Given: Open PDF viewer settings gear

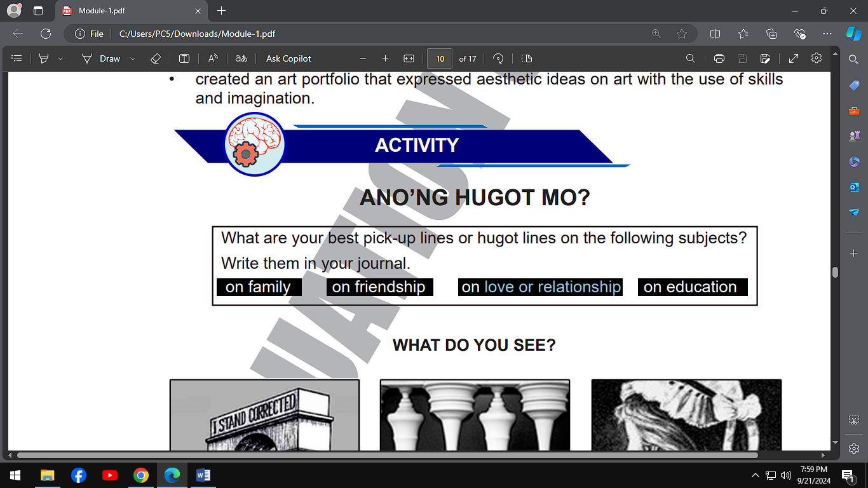Looking at the screenshot, I should (817, 58).
